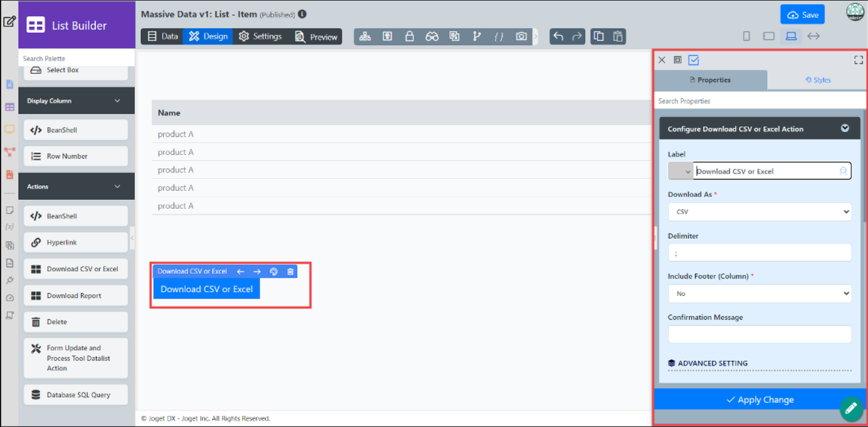
Task: Click the camera screenshot toolbar icon
Action: (x=521, y=36)
